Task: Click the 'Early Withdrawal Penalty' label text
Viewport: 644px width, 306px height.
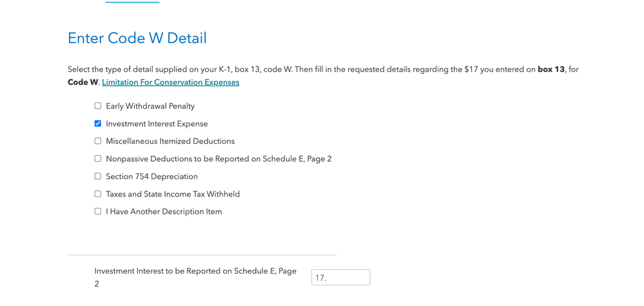Action: [x=150, y=106]
